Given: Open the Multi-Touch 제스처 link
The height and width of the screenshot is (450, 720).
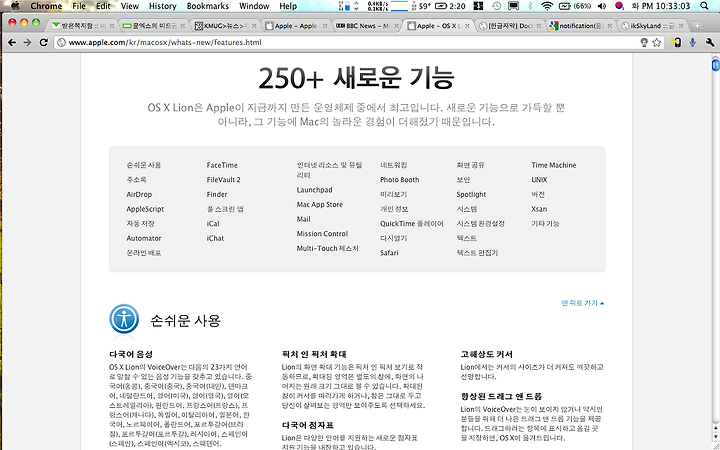Looking at the screenshot, I should click(327, 248).
